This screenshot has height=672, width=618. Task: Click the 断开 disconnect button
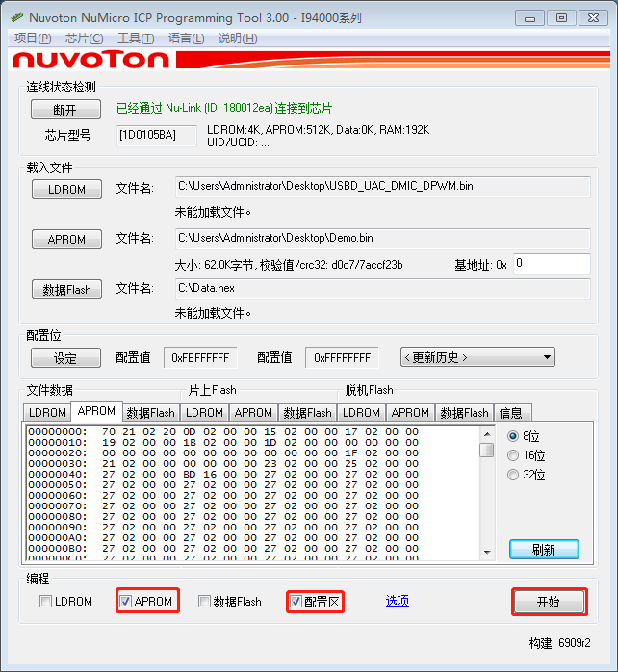pos(65,110)
